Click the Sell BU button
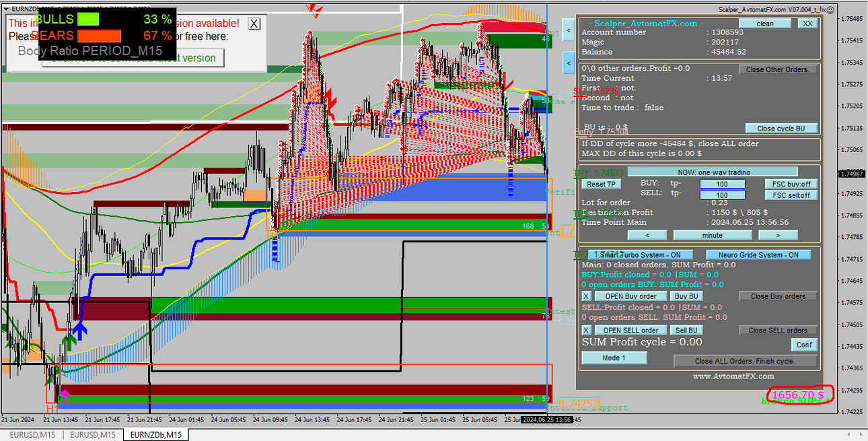 pyautogui.click(x=686, y=331)
